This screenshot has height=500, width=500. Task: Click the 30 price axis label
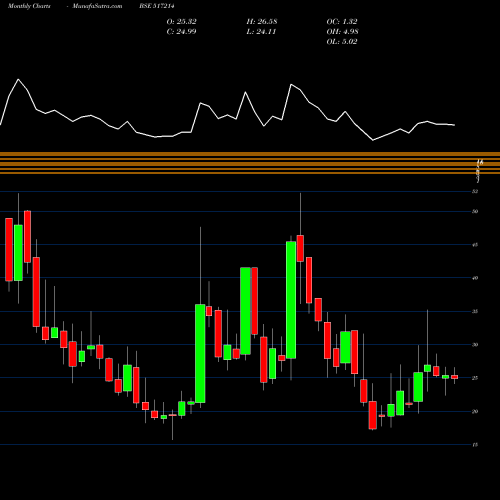475,345
